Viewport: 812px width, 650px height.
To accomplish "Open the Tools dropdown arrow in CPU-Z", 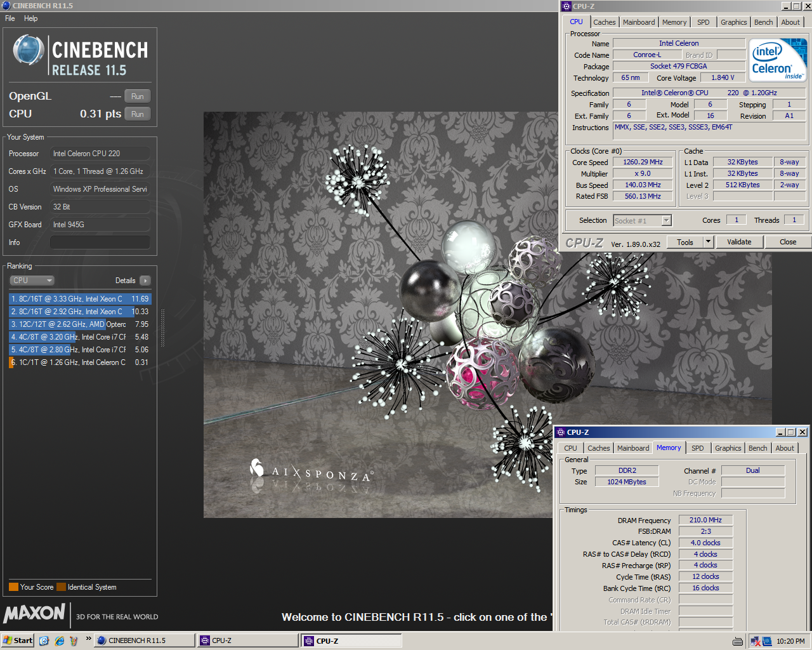I will (709, 242).
